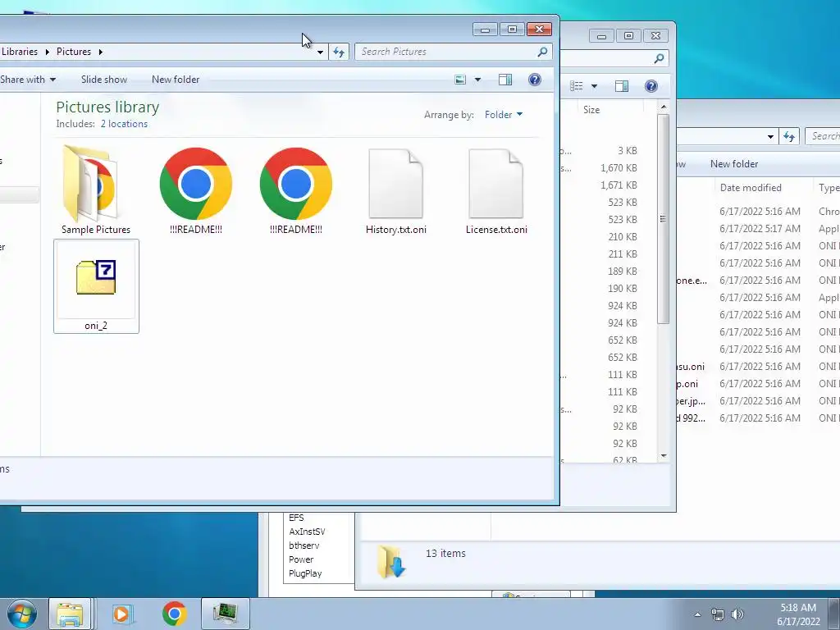
Task: Show hidden tray icons arrow
Action: click(697, 614)
